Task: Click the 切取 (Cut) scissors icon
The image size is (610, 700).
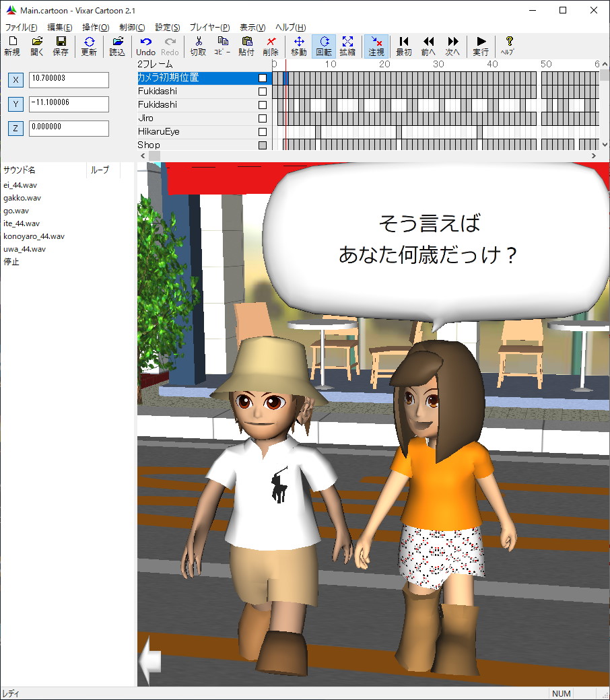Action: [198, 46]
